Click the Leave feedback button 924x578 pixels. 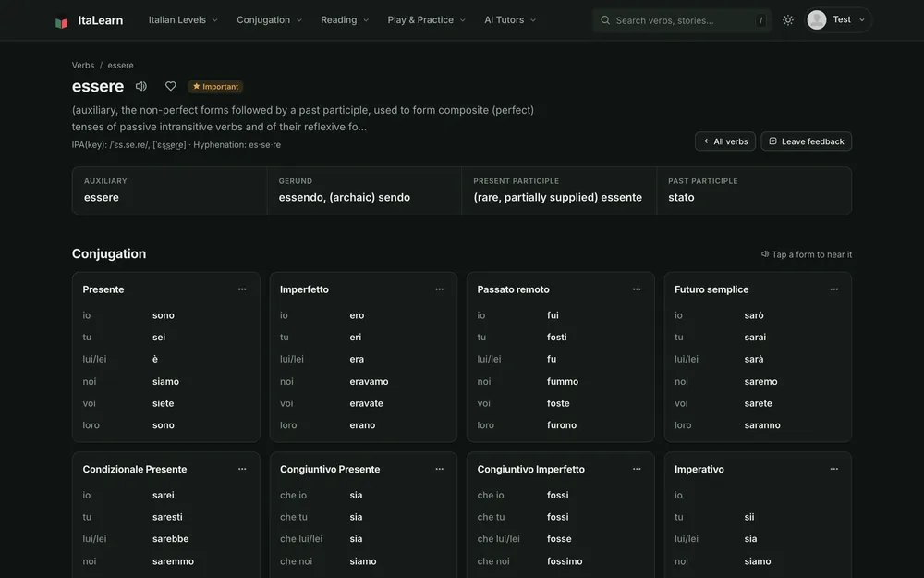pos(806,141)
